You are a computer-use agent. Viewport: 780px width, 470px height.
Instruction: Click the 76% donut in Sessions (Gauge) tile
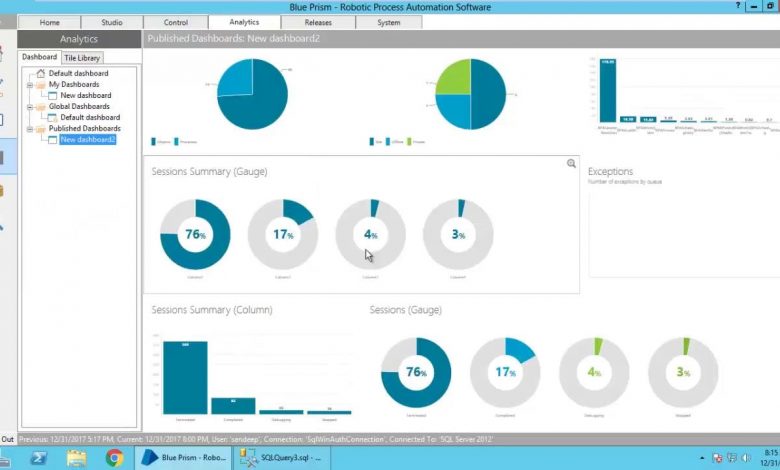[x=416, y=373]
